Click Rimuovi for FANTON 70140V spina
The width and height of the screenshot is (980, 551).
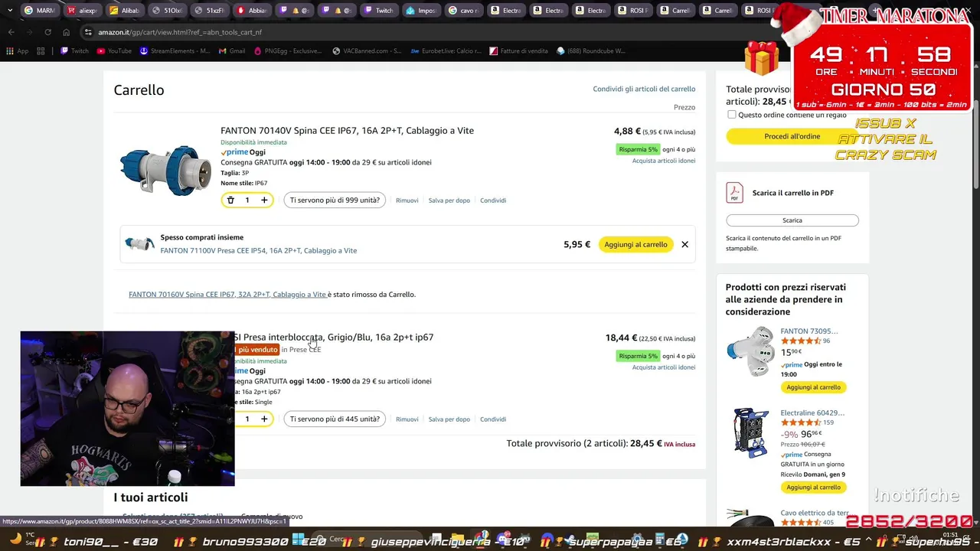407,201
